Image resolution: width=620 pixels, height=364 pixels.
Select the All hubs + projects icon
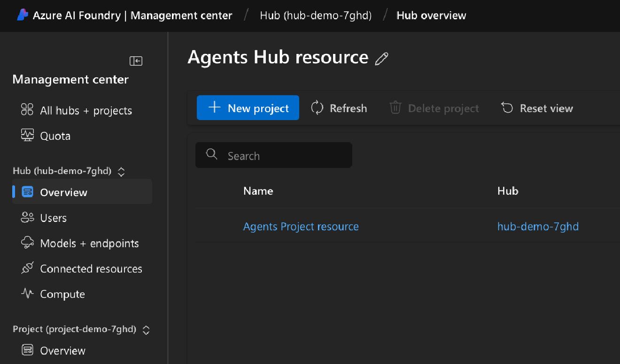(27, 110)
